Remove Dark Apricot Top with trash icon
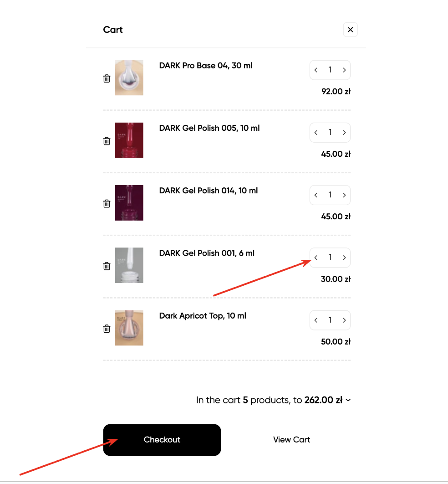The image size is (448, 484). (x=107, y=328)
